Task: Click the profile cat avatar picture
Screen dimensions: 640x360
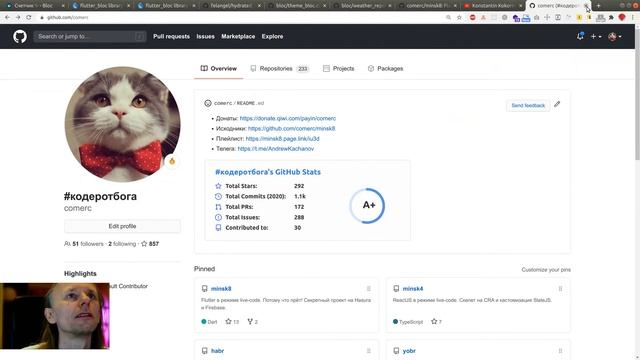Action: 122,124
